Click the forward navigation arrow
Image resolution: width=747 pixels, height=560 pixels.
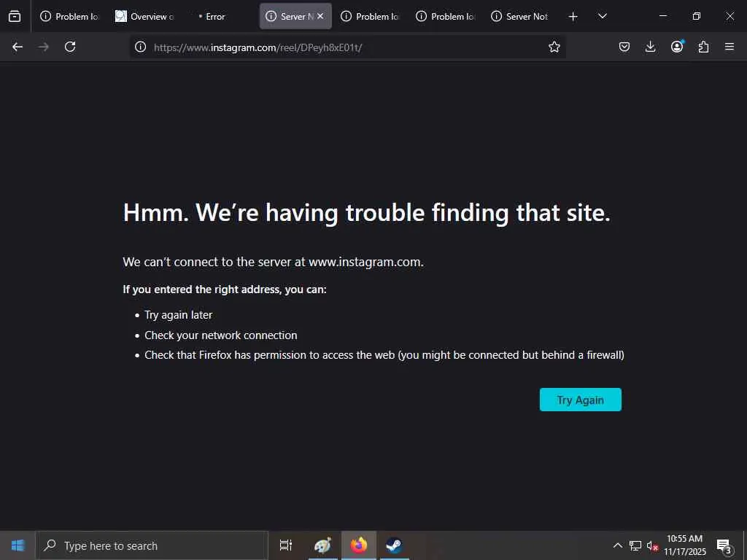coord(43,47)
